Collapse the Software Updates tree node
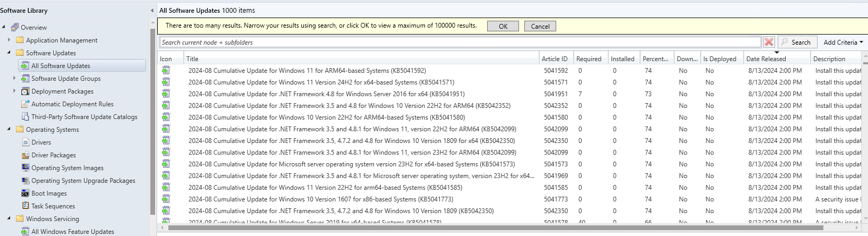The width and height of the screenshot is (868, 236). [x=9, y=53]
